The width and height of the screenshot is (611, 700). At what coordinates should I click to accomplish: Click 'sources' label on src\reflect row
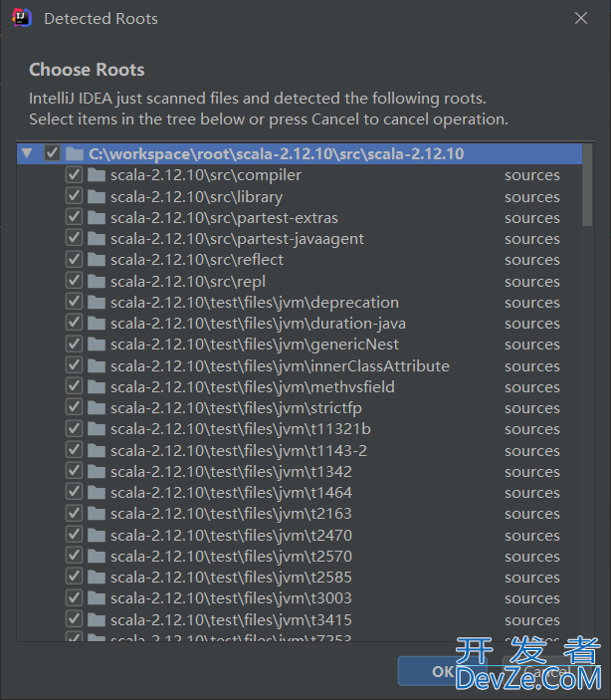532,260
